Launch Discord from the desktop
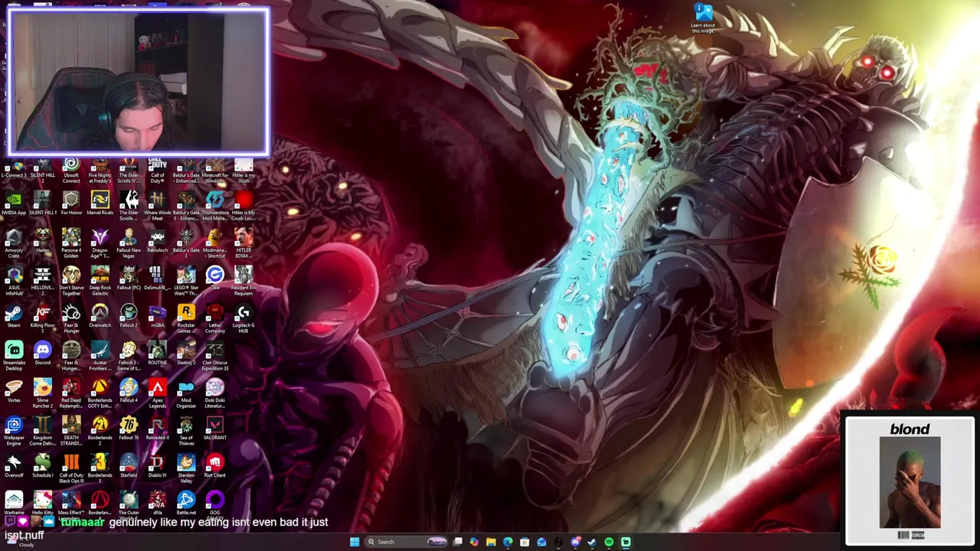The height and width of the screenshot is (551, 980). click(x=42, y=354)
